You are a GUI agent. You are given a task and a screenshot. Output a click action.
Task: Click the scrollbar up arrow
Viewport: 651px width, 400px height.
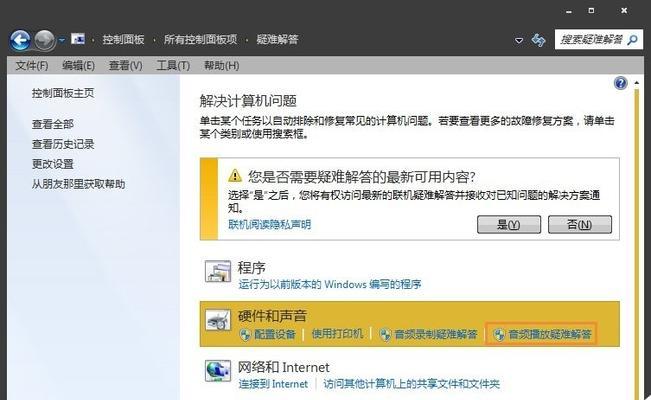[637, 83]
